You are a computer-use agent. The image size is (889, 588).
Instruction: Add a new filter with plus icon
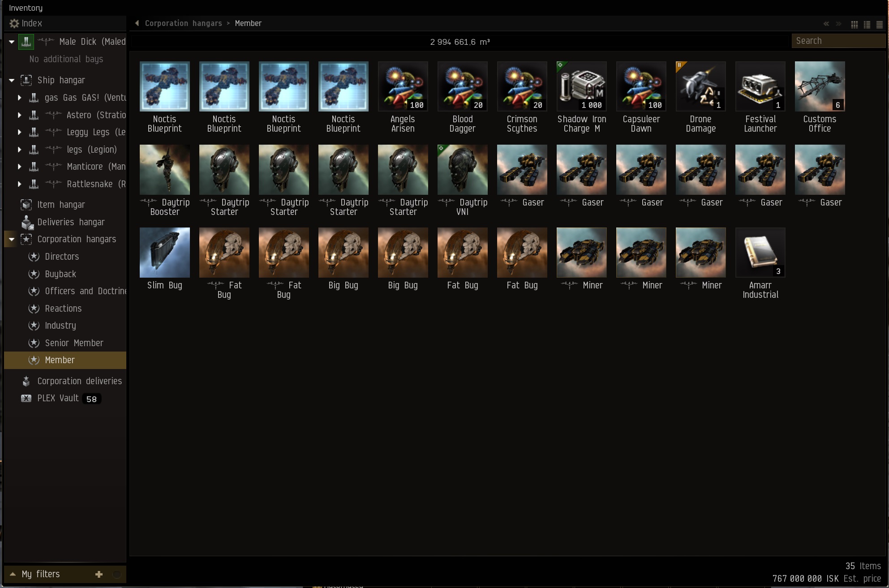coord(99,574)
